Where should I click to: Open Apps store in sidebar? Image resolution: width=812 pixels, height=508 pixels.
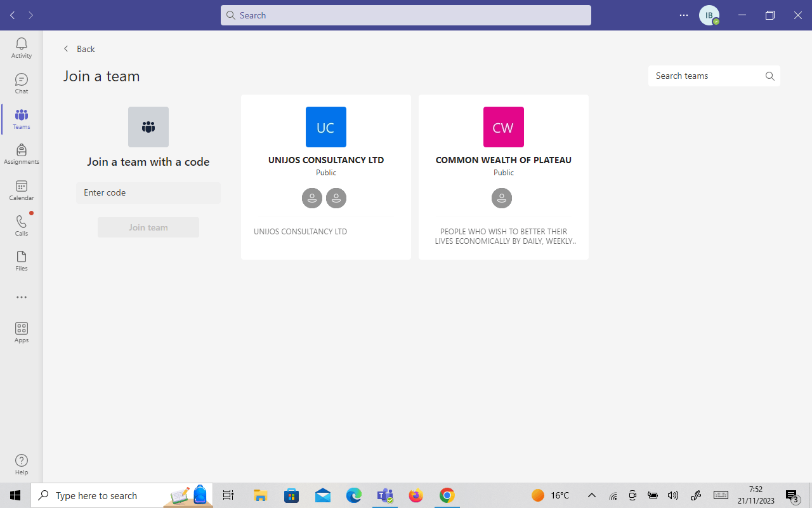tap(22, 332)
